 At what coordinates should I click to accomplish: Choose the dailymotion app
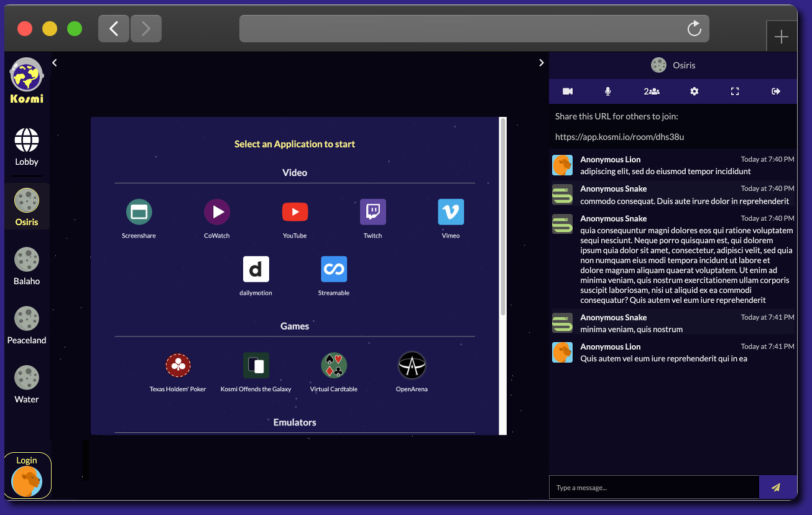[x=256, y=270]
